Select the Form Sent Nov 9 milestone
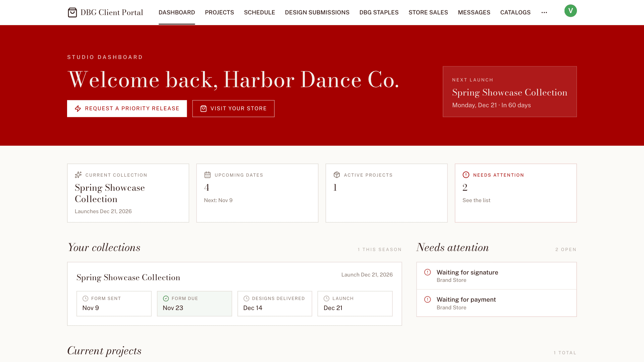The image size is (644, 362). pos(114,304)
